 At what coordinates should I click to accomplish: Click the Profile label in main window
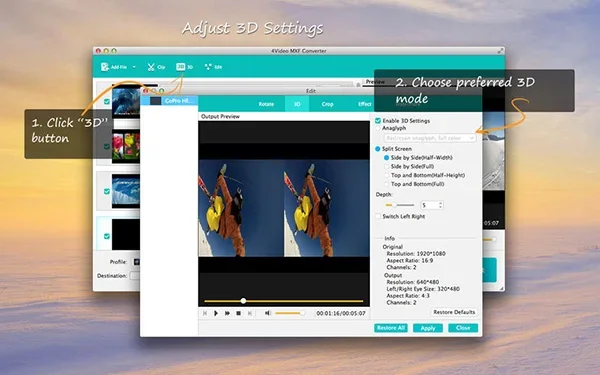pos(118,262)
